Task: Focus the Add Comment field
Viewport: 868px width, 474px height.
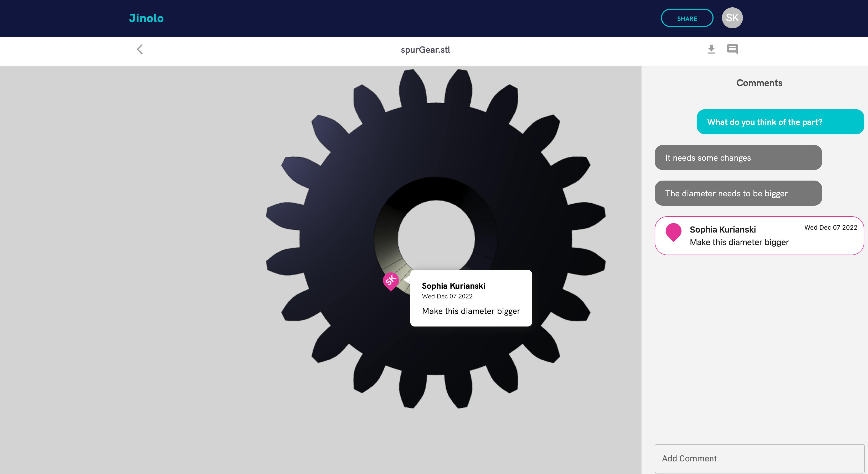Action: point(760,459)
